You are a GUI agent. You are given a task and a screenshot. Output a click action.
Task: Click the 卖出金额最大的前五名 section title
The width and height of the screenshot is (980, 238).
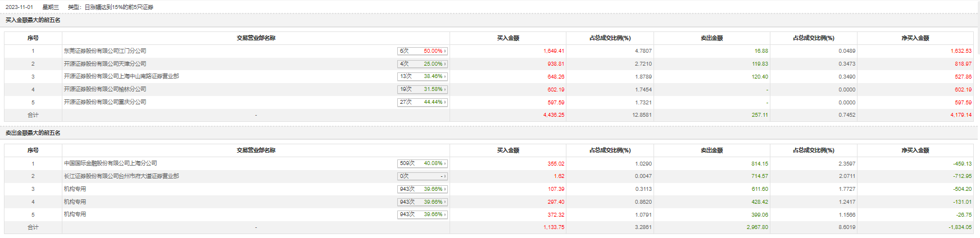33,133
